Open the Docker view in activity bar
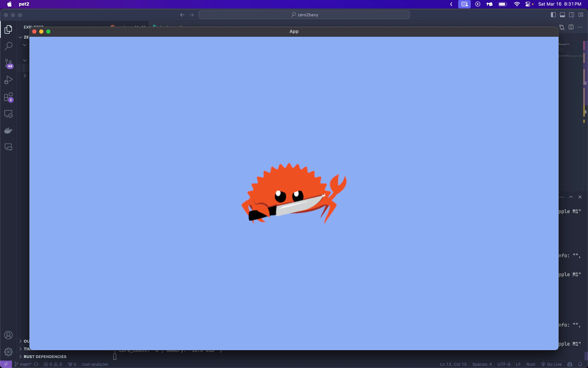Image resolution: width=588 pixels, height=368 pixels. pos(8,131)
